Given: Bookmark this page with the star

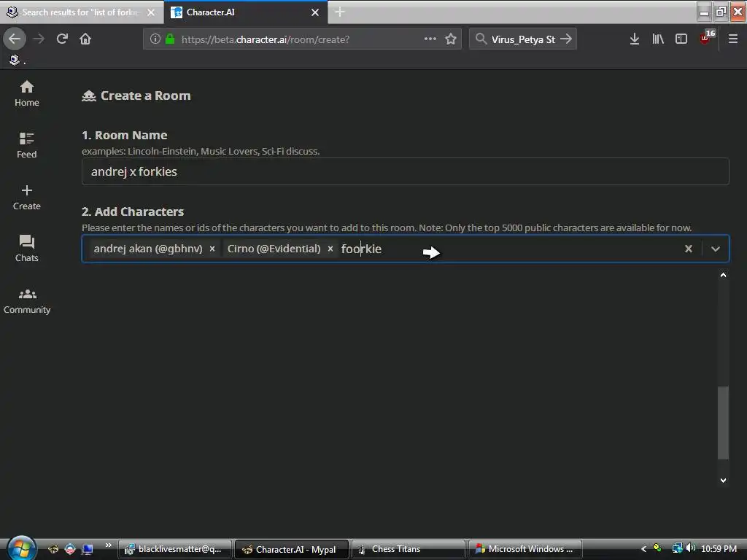Looking at the screenshot, I should tap(451, 39).
